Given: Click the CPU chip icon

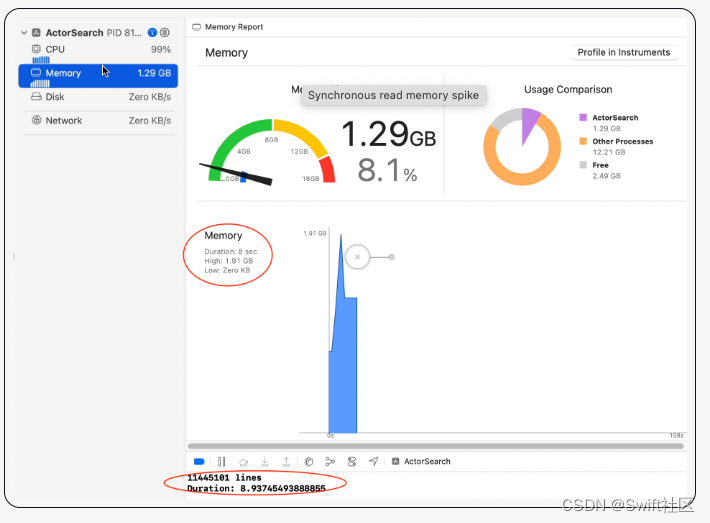Looking at the screenshot, I should 36,49.
